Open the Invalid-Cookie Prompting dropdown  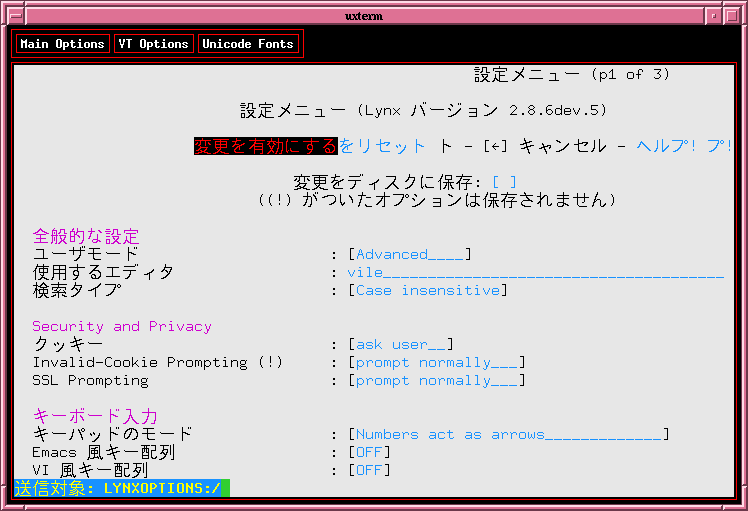click(436, 362)
